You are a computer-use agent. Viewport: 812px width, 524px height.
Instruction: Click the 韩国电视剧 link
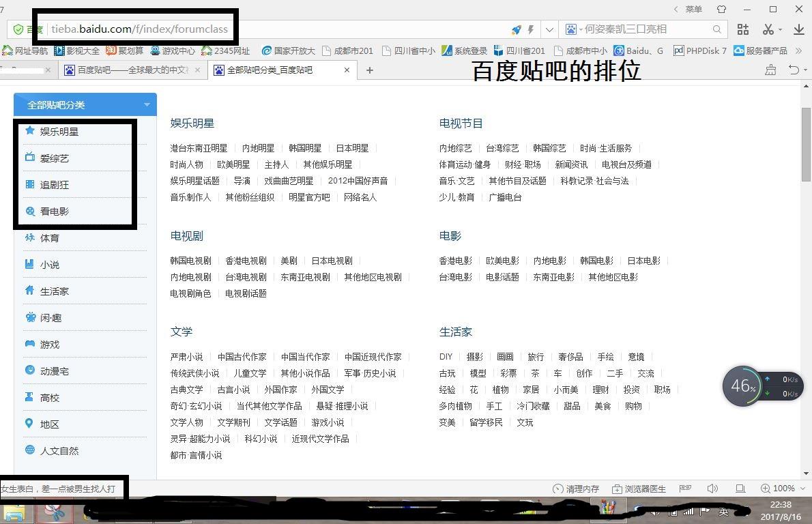point(190,261)
